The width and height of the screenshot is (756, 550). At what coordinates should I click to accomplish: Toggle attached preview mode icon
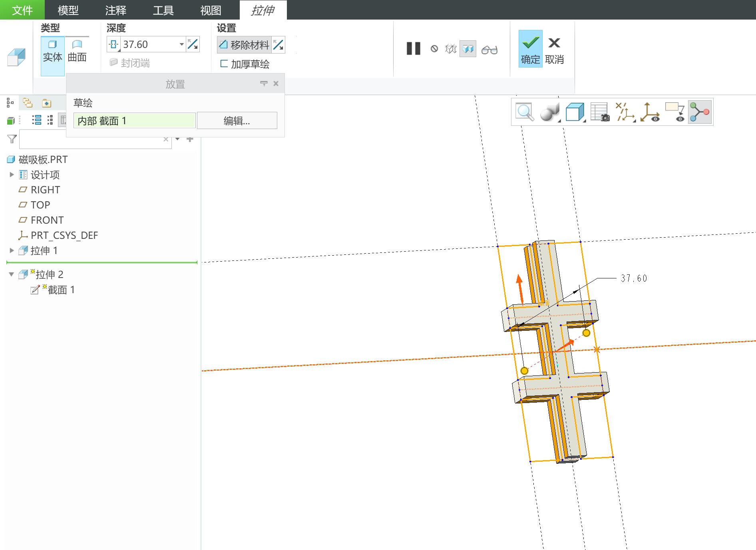pos(468,49)
